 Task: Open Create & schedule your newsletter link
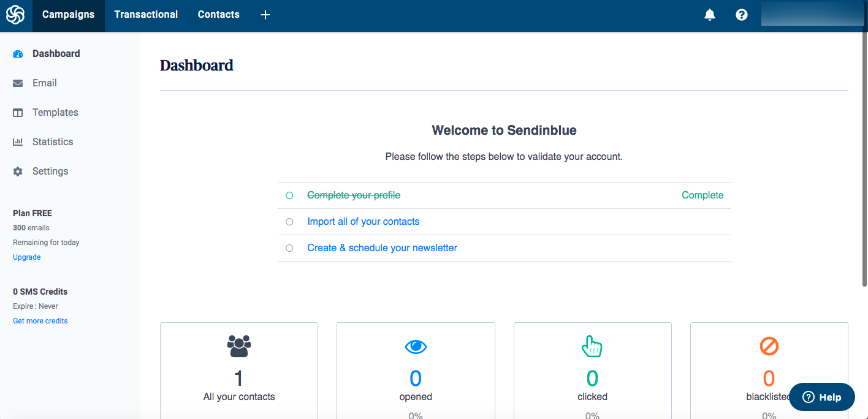(383, 248)
